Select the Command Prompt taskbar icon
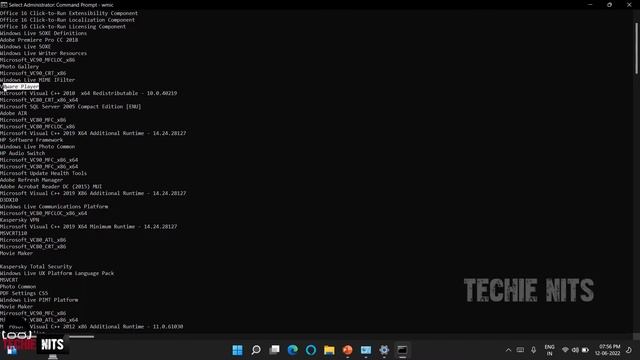Viewport: 640px width, 360px height. pyautogui.click(x=402, y=350)
